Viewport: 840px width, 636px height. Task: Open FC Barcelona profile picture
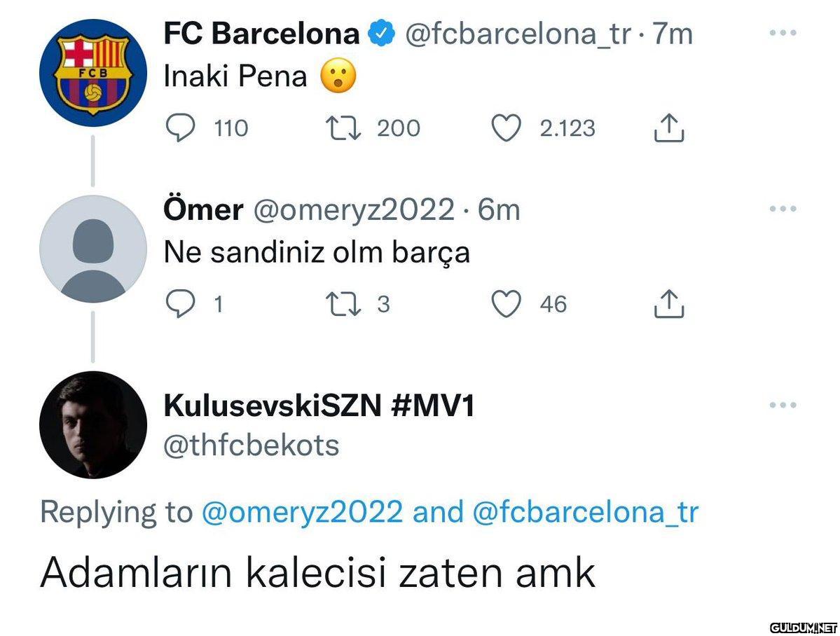[92, 73]
